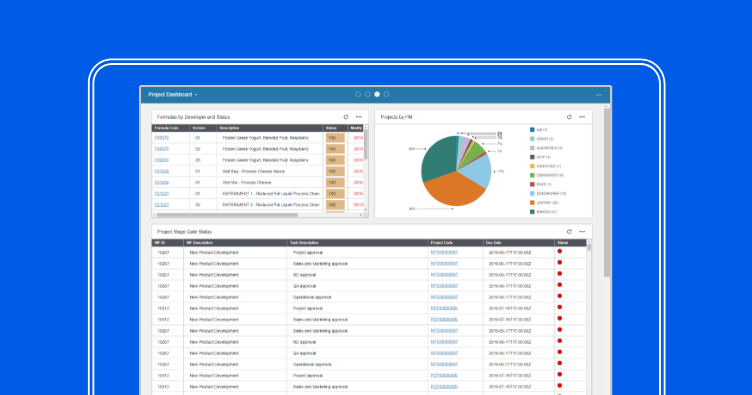752x395 pixels.
Task: Switch to the second dashboard page dot
Action: (x=367, y=94)
